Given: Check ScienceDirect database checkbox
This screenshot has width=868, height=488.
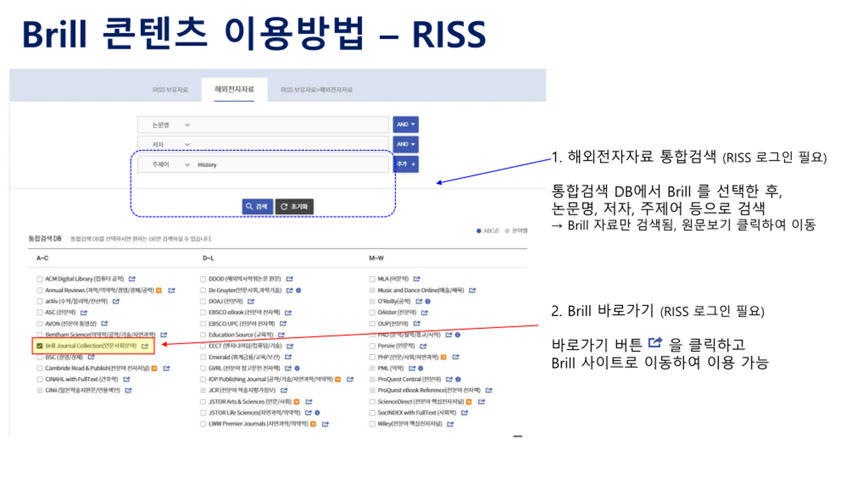Looking at the screenshot, I should [372, 402].
